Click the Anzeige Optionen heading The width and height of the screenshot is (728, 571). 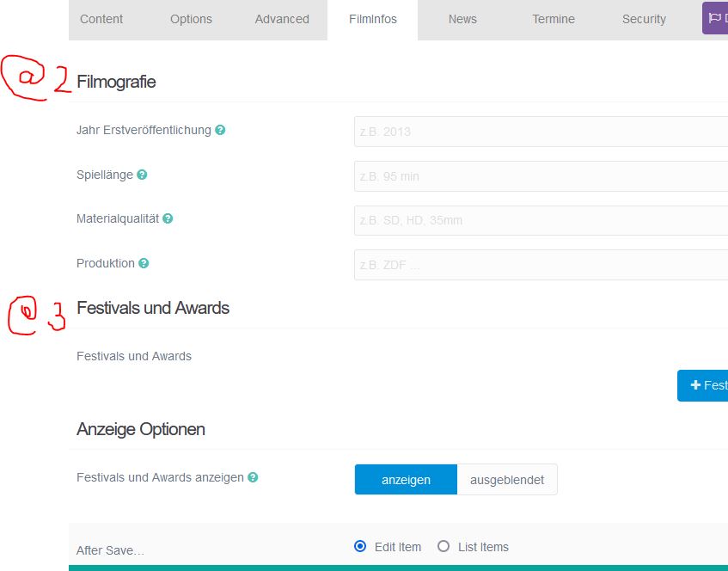(x=141, y=429)
